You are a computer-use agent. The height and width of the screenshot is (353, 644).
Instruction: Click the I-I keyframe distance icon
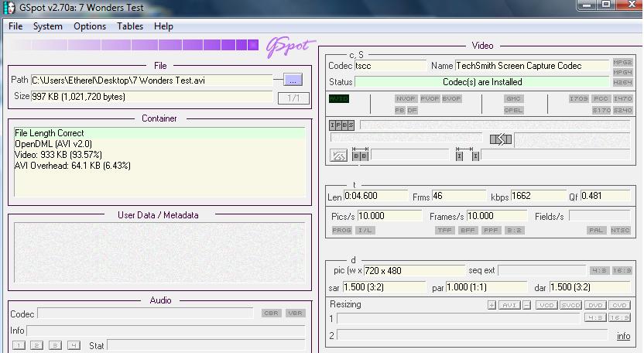pos(468,154)
